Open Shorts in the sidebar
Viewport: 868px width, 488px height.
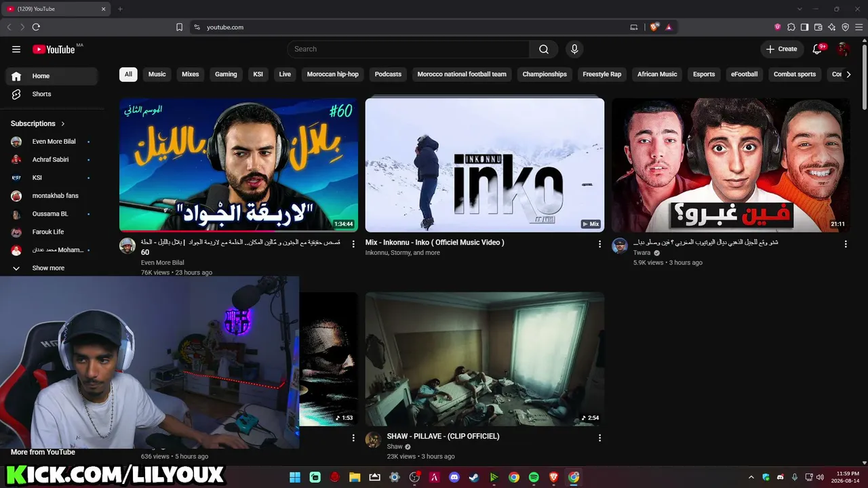point(52,94)
